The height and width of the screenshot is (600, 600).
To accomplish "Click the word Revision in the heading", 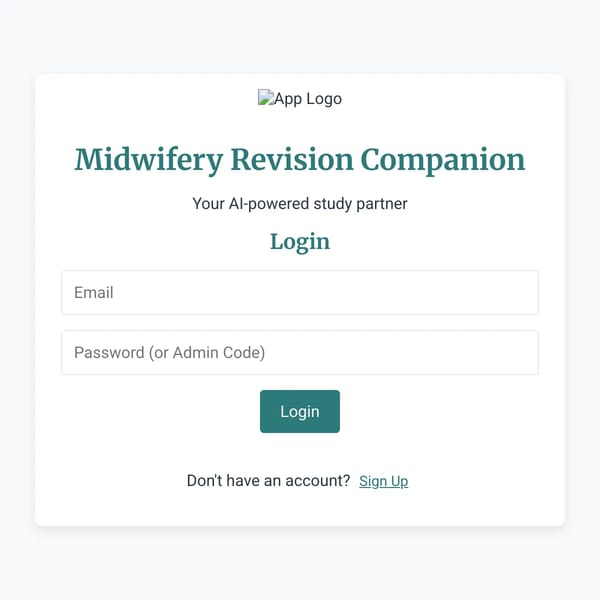I will click(x=292, y=159).
